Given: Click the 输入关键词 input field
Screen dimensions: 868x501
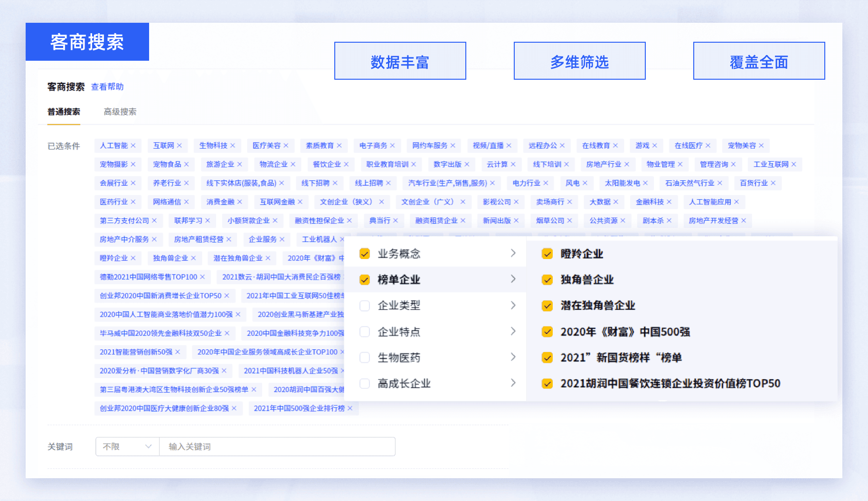Looking at the screenshot, I should pyautogui.click(x=277, y=446).
